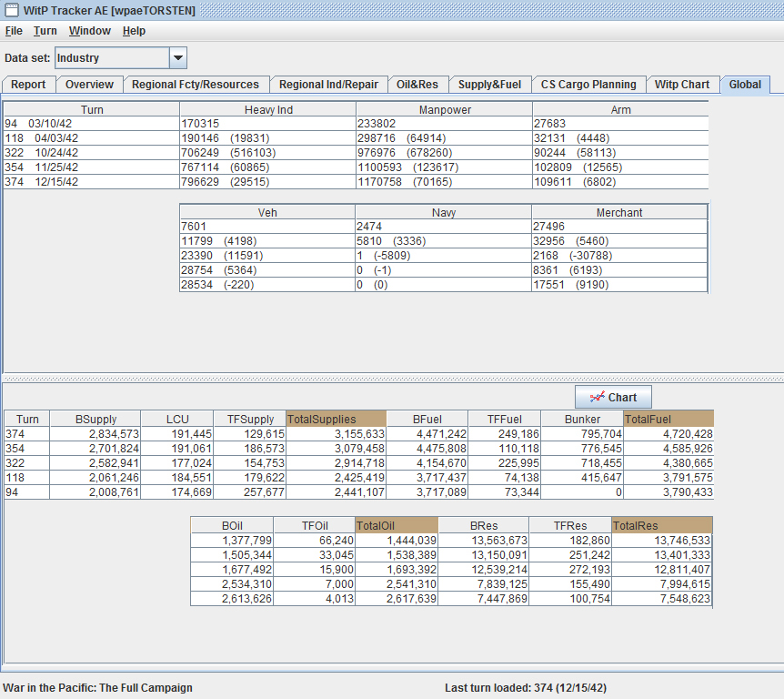This screenshot has height=699, width=784.
Task: Select the turn row '354 11/25/42'
Action: click(x=92, y=167)
